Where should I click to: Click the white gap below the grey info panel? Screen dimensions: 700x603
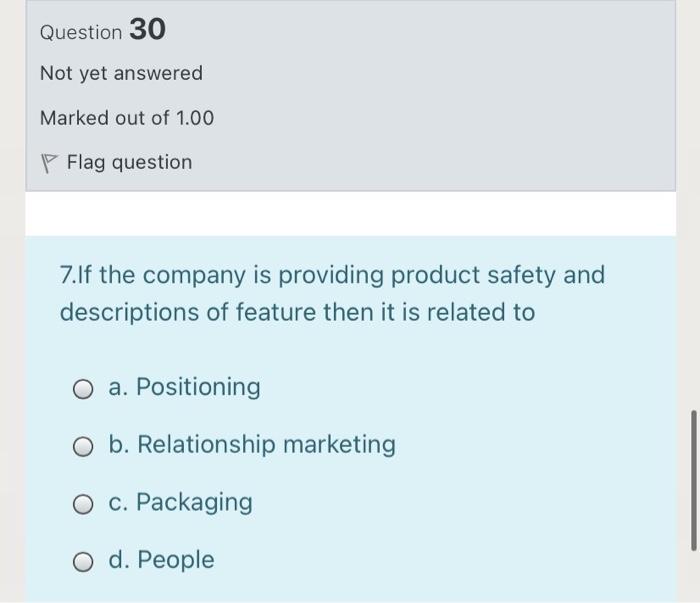coord(350,213)
